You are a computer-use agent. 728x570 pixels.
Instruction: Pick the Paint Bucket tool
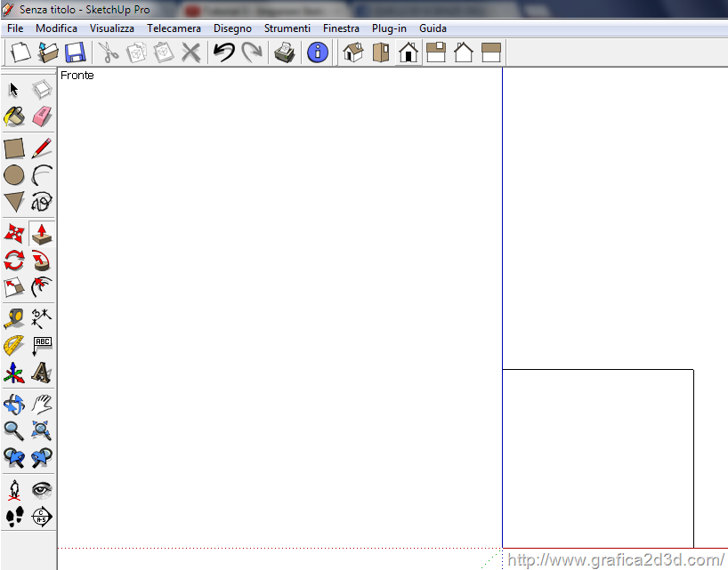[x=14, y=116]
